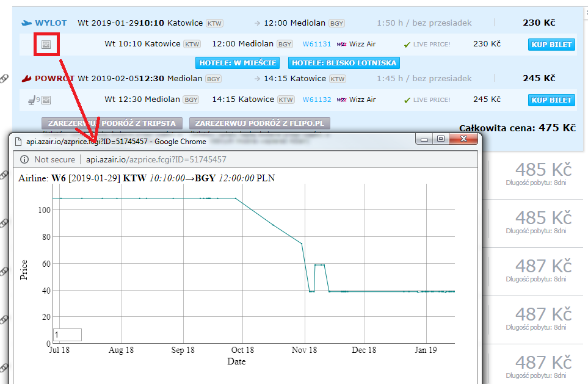Open HOTELE: W MIEŚCIE hotels button

238,63
